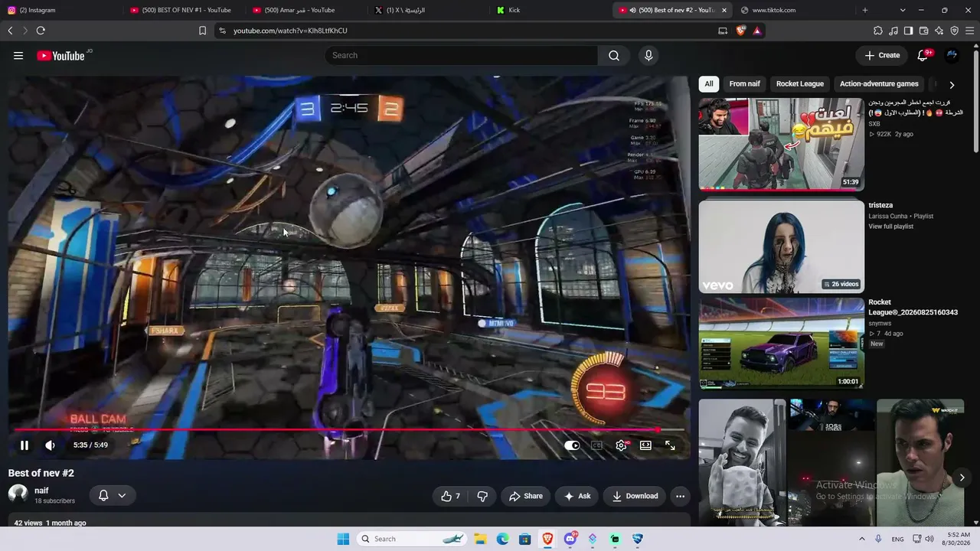Open the account avatar menu
The width and height of the screenshot is (980, 551).
[952, 55]
